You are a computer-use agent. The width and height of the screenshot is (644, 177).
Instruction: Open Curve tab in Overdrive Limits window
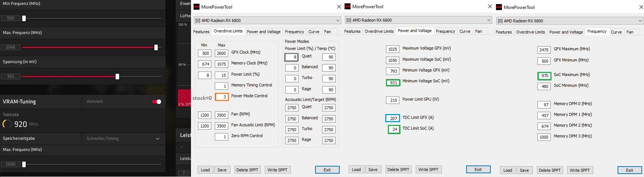click(x=314, y=32)
